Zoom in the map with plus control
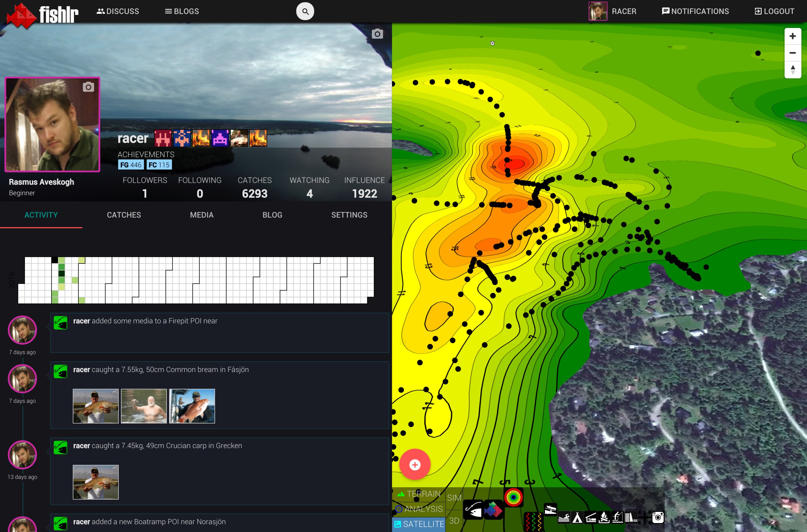The height and width of the screenshot is (532, 807). tap(792, 36)
